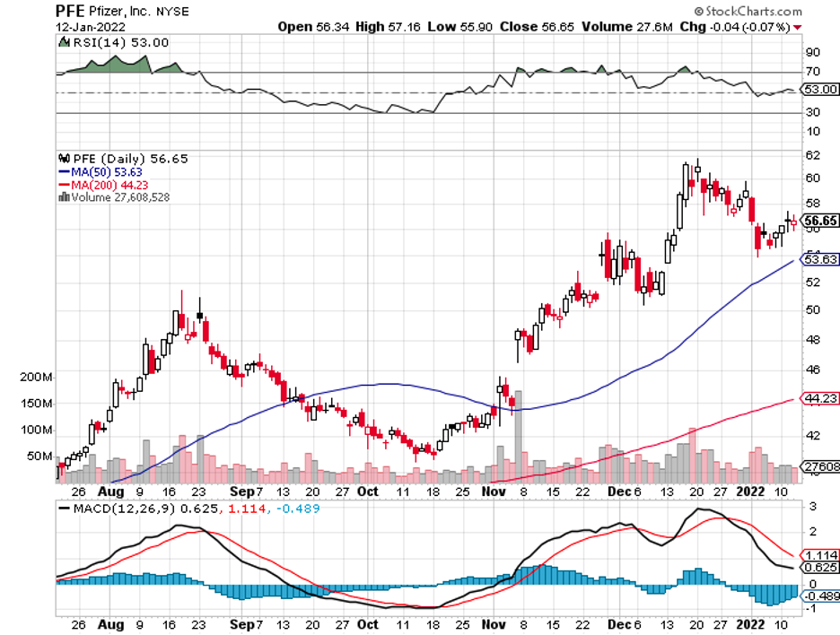Click the blue 53.63 moving average axis tag
Image resolution: width=840 pixels, height=635 pixels.
(821, 260)
